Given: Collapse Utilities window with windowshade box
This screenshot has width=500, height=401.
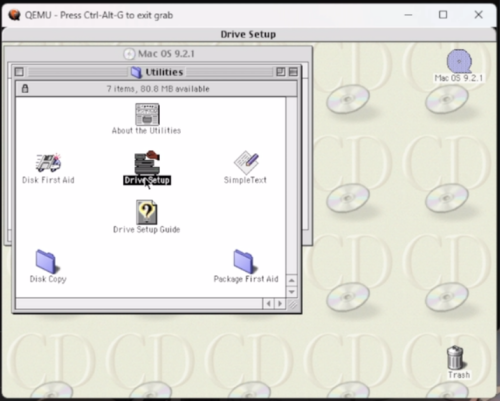Looking at the screenshot, I should pyautogui.click(x=293, y=72).
